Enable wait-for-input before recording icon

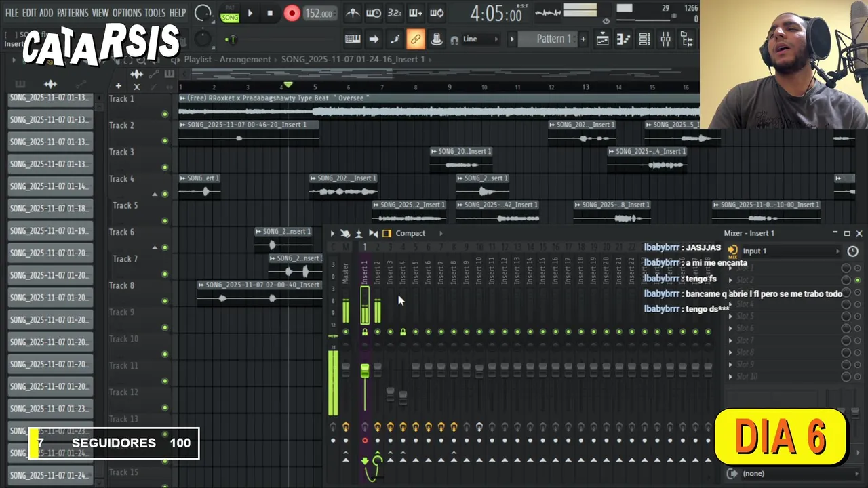tap(374, 13)
